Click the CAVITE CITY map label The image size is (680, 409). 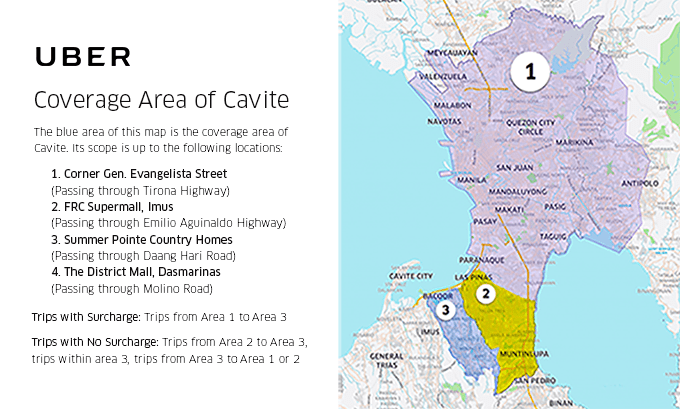(x=411, y=276)
